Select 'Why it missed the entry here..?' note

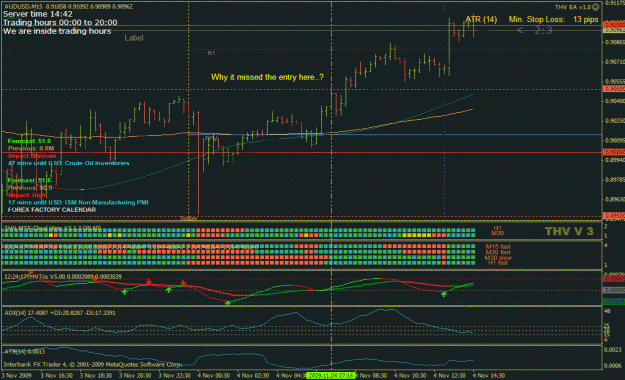[x=267, y=77]
